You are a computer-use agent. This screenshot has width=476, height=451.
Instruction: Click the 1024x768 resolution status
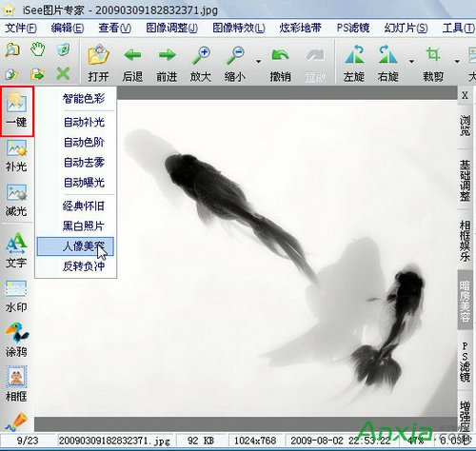tap(255, 441)
